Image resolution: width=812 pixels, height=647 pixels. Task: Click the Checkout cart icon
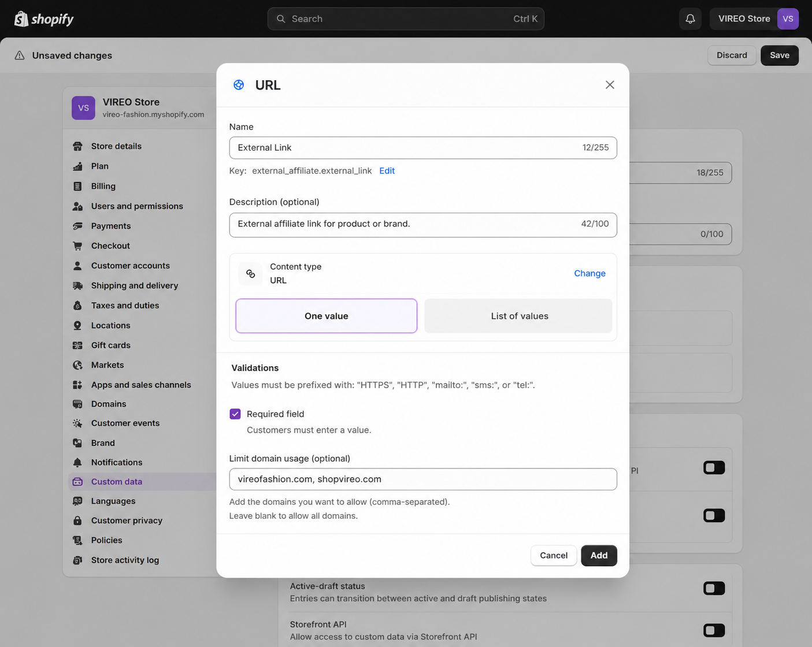coord(77,246)
